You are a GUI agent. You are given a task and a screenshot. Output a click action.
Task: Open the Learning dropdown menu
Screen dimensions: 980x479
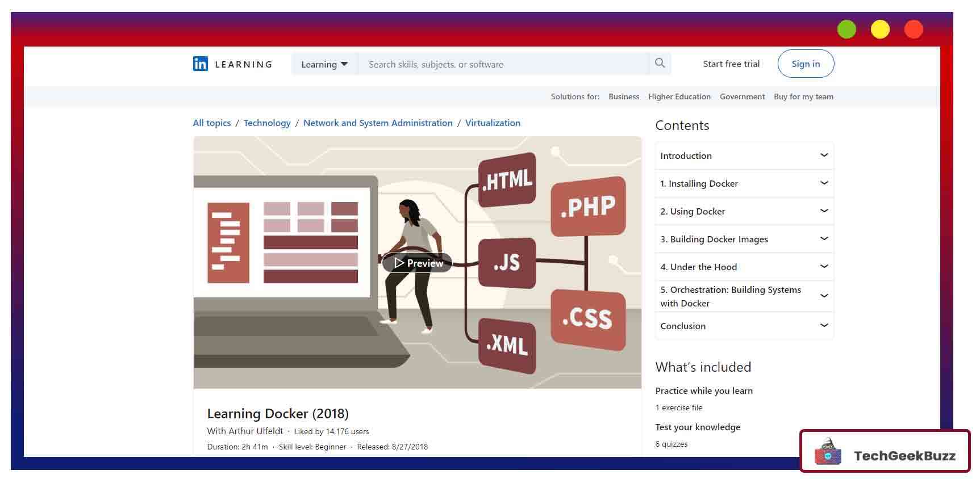click(x=324, y=64)
